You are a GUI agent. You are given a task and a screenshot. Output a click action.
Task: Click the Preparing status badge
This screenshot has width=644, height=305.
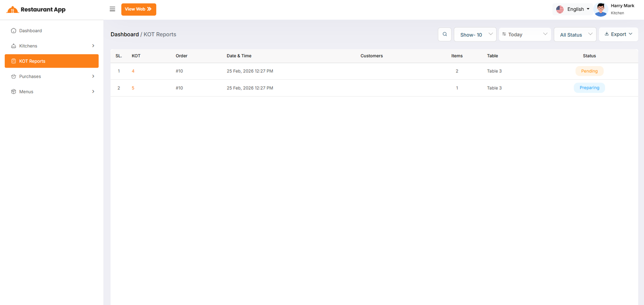pos(589,88)
